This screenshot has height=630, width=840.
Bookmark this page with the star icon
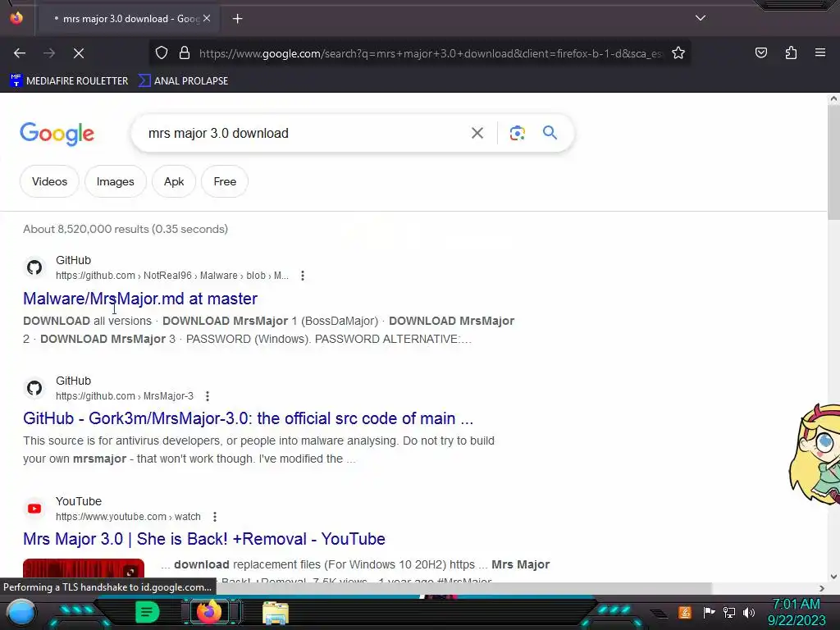(x=678, y=53)
